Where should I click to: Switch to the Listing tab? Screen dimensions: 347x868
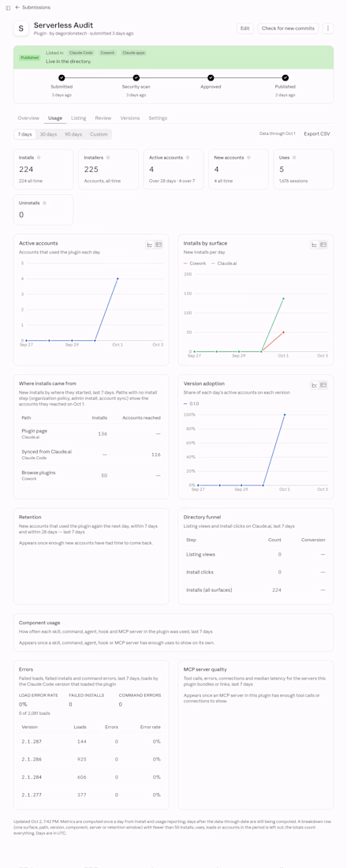(79, 118)
